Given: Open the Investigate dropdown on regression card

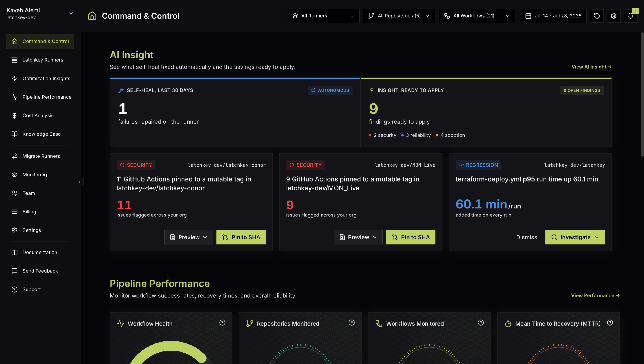Looking at the screenshot, I should 575,237.
